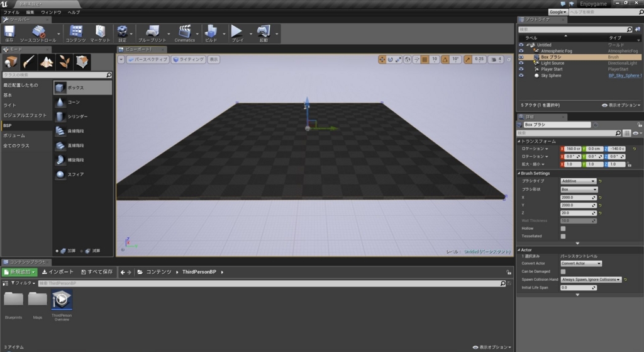This screenshot has height=352, width=644.
Task: Open the Content (コンテンツ) browser icon
Action: coord(75,33)
